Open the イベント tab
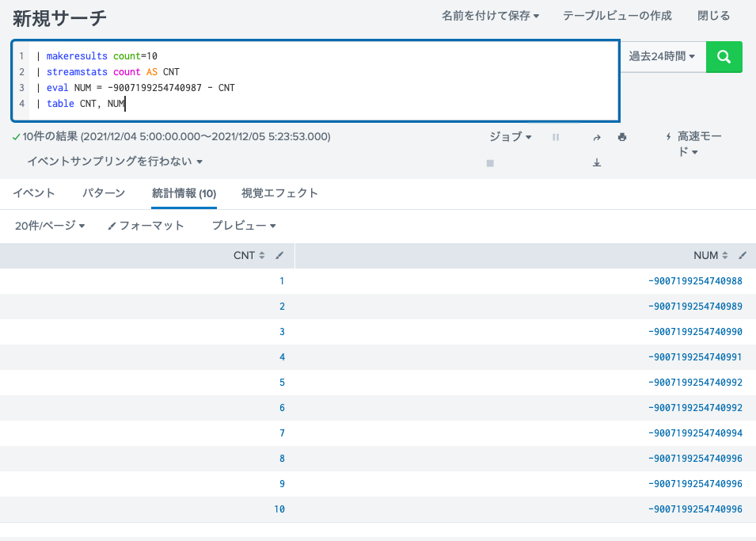This screenshot has height=541, width=756. pyautogui.click(x=33, y=192)
